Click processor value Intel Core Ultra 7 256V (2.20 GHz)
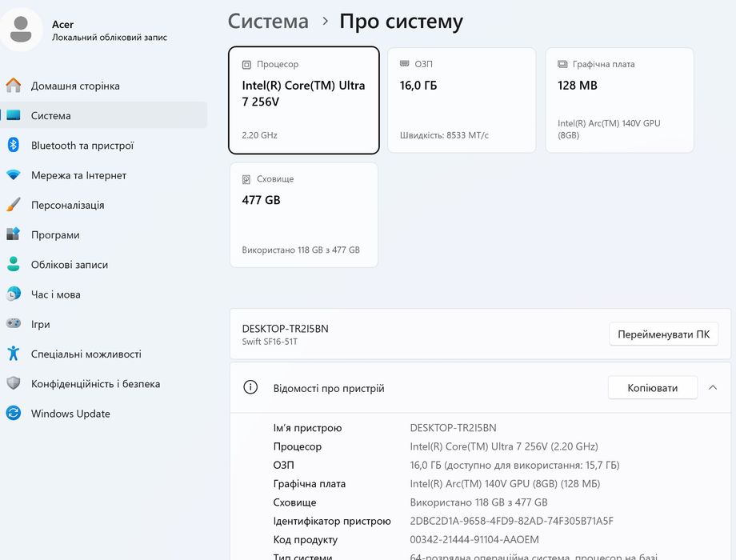 [x=504, y=446]
